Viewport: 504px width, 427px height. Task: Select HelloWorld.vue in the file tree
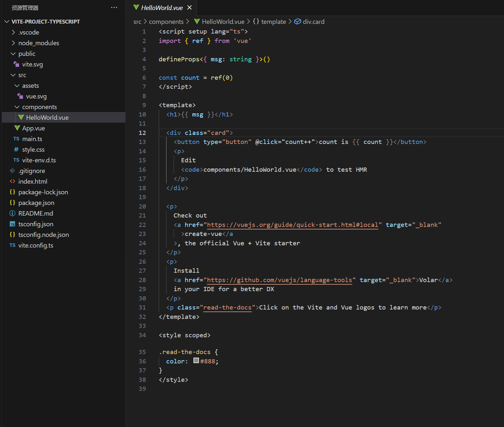[x=64, y=117]
